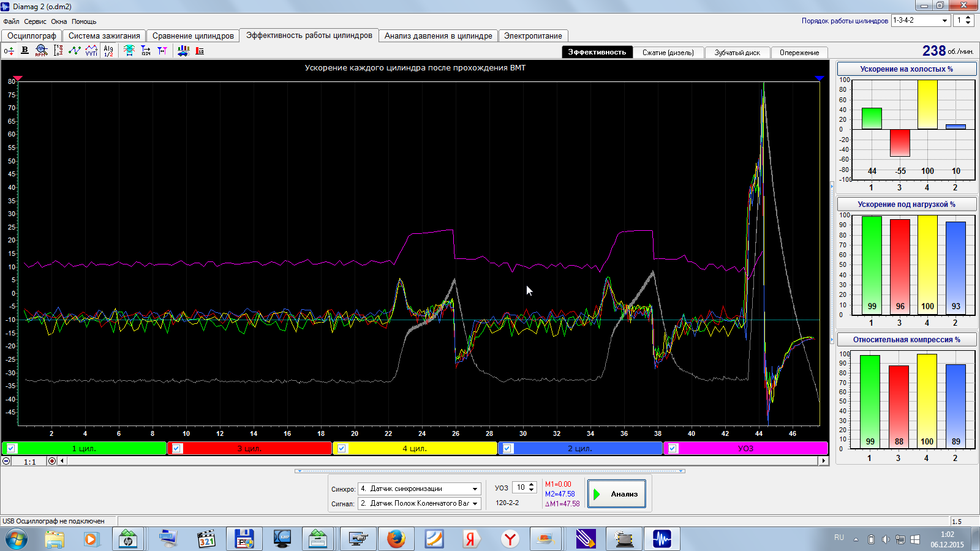
Task: Collapse the right panel upper arrow handle
Action: [832, 186]
